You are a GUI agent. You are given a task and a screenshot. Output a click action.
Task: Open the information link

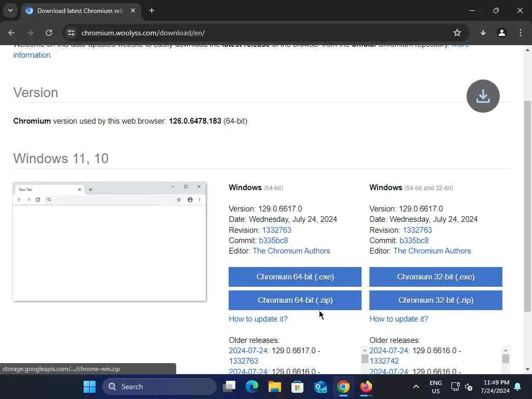coord(32,55)
